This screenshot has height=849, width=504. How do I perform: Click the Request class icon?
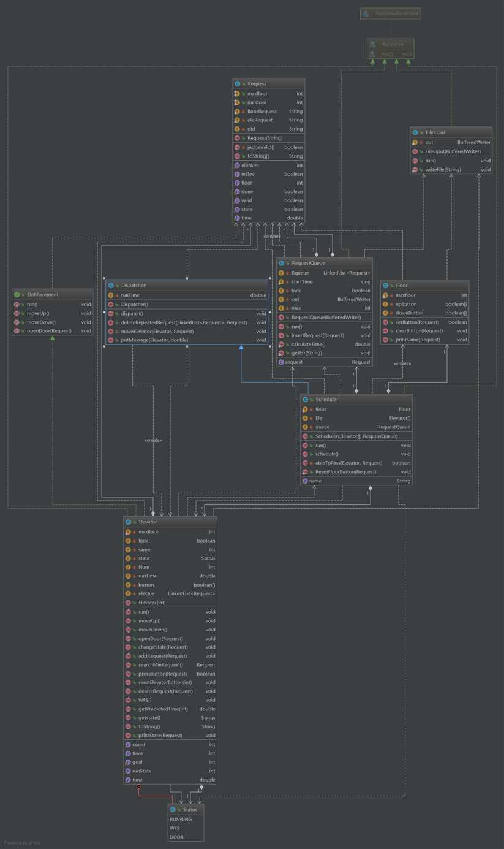pyautogui.click(x=237, y=83)
